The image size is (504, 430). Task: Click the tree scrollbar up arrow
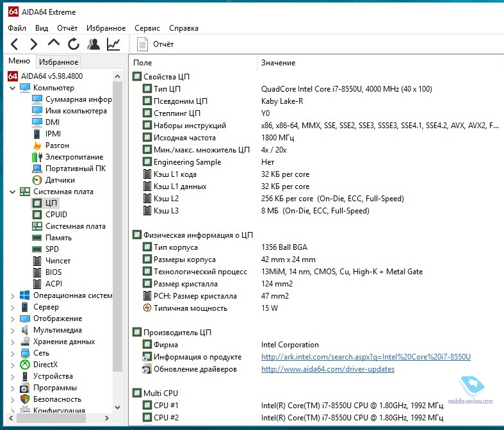pos(117,76)
